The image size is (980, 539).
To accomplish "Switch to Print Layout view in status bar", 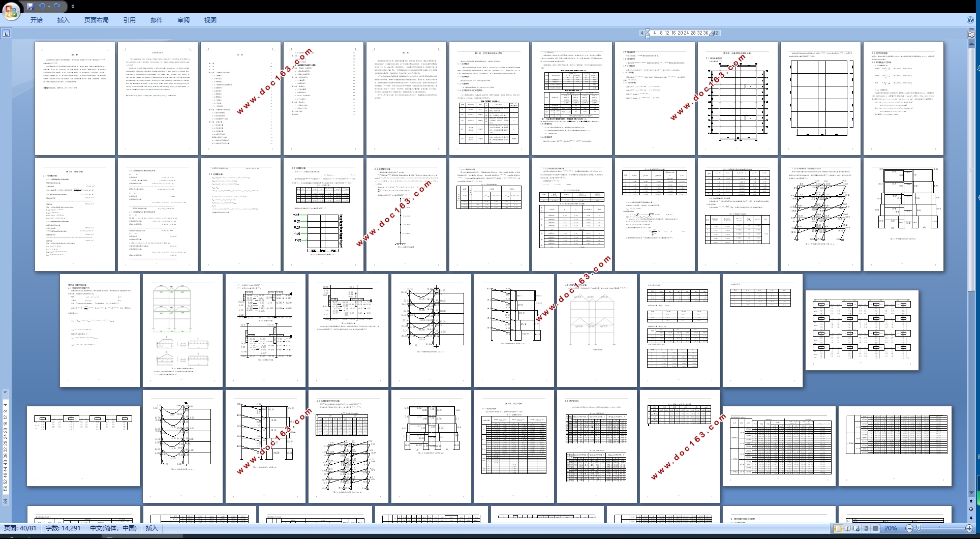I will tap(838, 528).
